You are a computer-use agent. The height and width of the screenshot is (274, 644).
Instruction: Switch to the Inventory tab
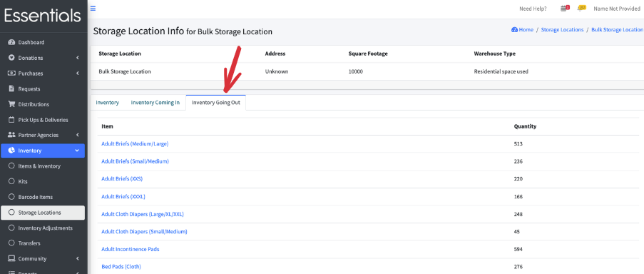coord(108,103)
